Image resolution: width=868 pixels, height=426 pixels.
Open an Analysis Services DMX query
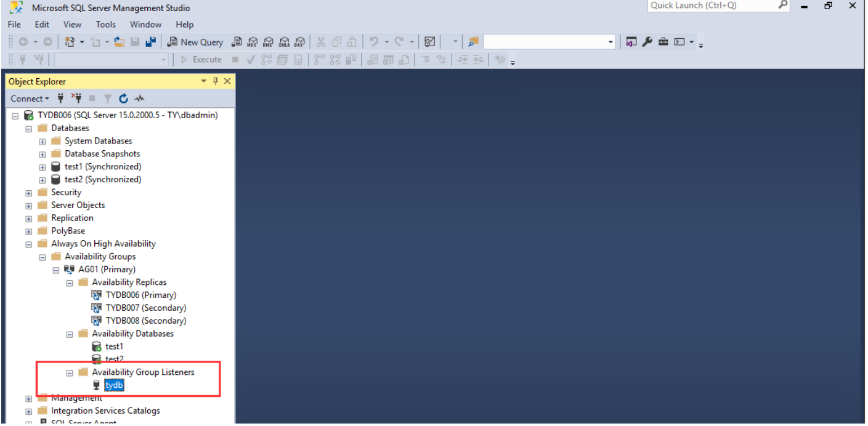click(x=268, y=42)
